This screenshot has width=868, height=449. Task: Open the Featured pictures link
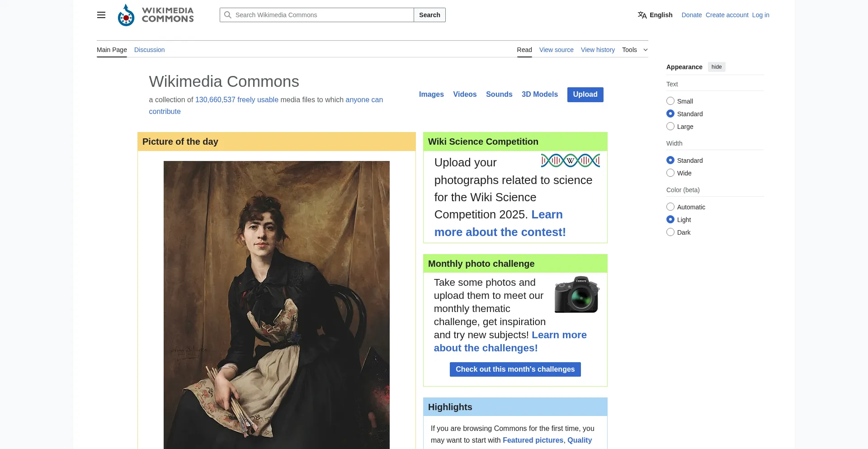pos(533,440)
